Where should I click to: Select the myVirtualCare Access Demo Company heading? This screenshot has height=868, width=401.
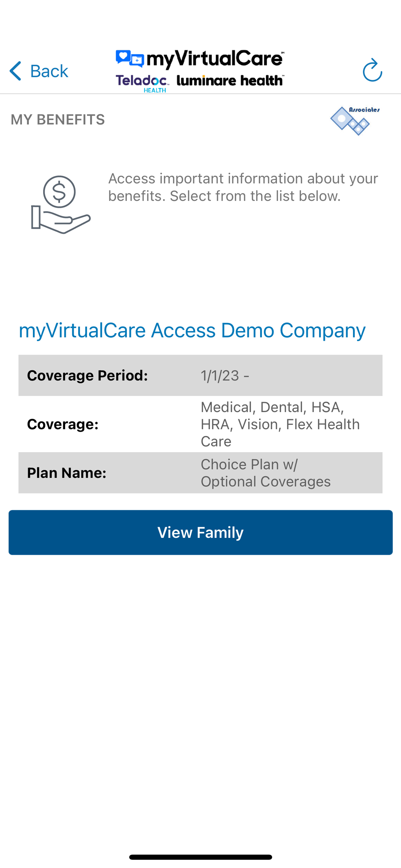(x=192, y=330)
